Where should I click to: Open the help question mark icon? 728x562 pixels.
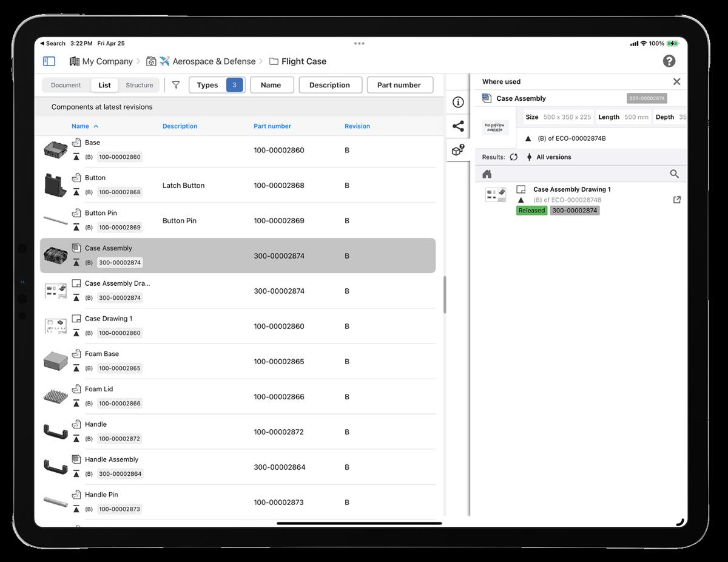pos(669,61)
